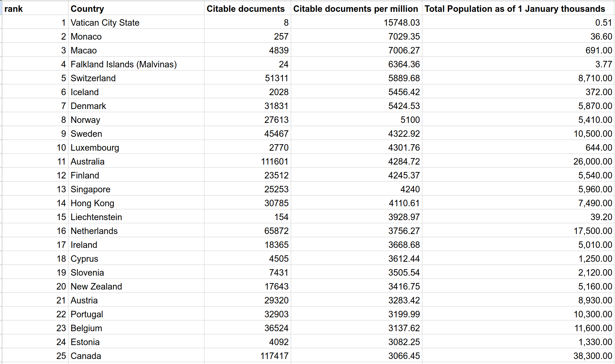The height and width of the screenshot is (364, 615).
Task: Select the 'Citable documents' header cell
Action: click(247, 8)
